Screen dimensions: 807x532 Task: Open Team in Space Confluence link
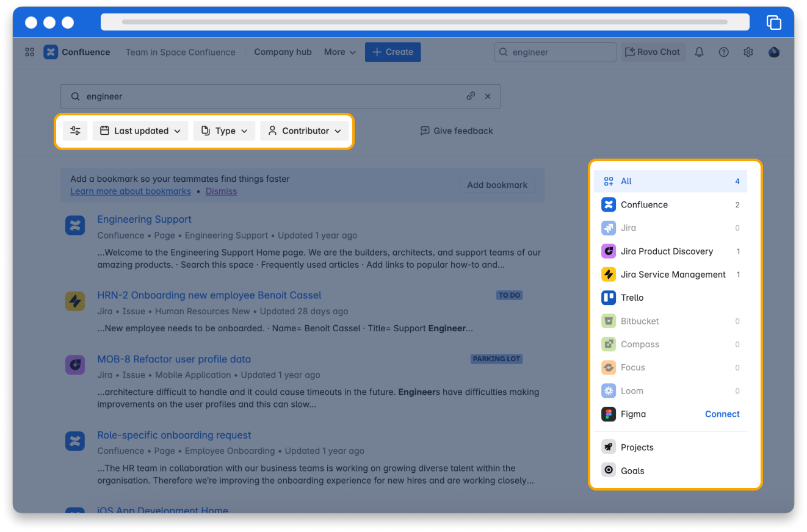click(181, 52)
